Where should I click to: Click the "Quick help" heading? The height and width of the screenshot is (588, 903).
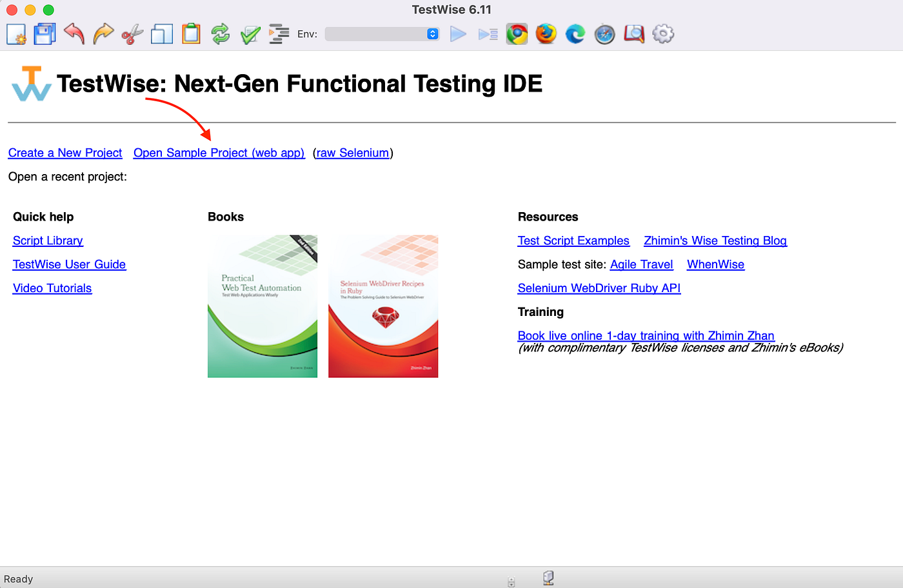[43, 217]
